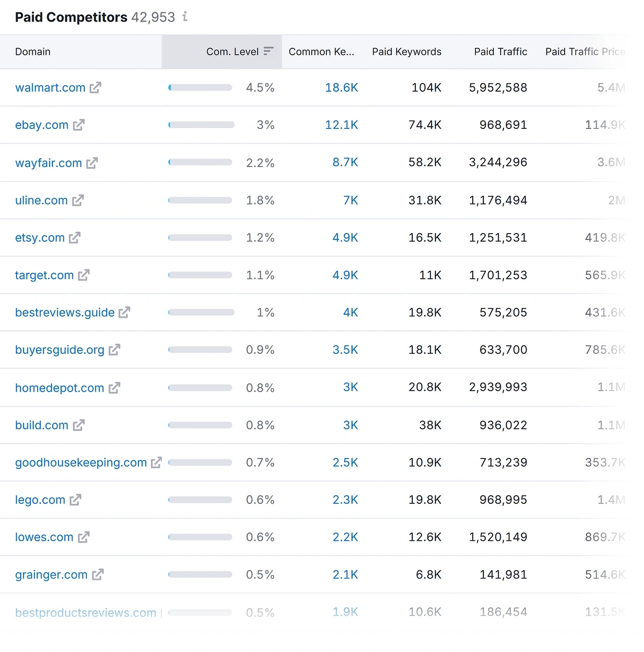
Task: Open the lowes.com domain link
Action: coord(44,537)
